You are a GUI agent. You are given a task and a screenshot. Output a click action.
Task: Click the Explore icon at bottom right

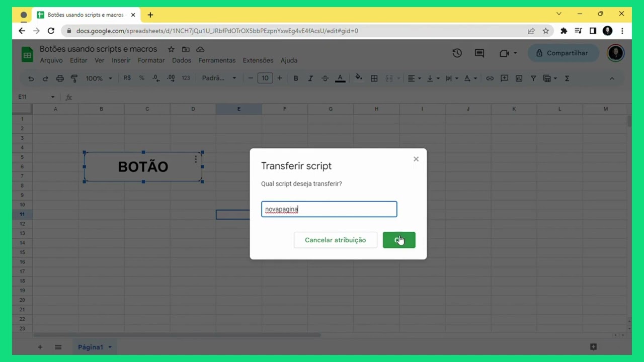pyautogui.click(x=593, y=347)
